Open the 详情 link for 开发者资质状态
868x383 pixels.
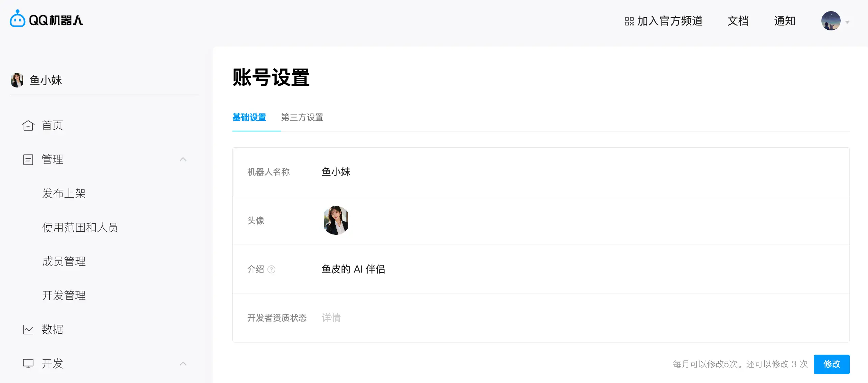[331, 318]
